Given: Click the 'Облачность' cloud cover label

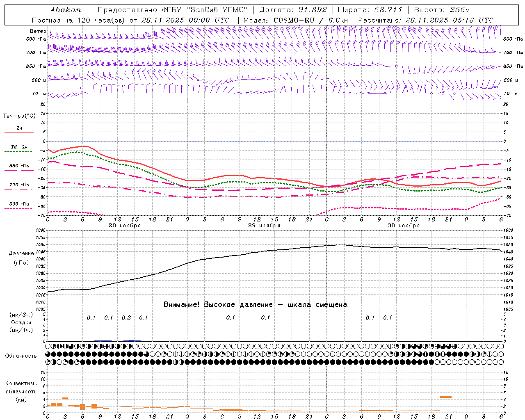Looking at the screenshot, I should click(x=21, y=356).
